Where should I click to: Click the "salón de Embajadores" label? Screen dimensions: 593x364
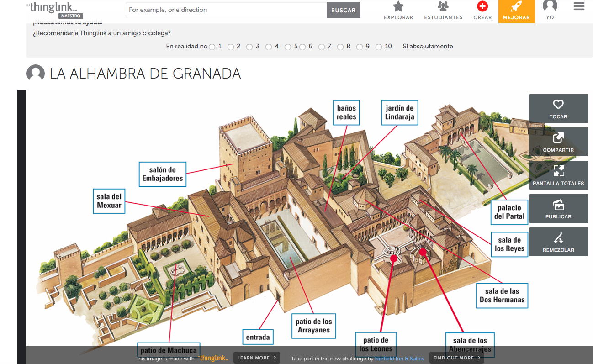click(x=163, y=174)
